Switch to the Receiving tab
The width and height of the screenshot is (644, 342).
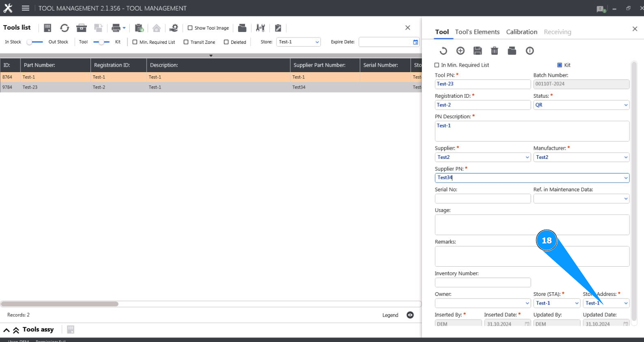click(x=558, y=32)
